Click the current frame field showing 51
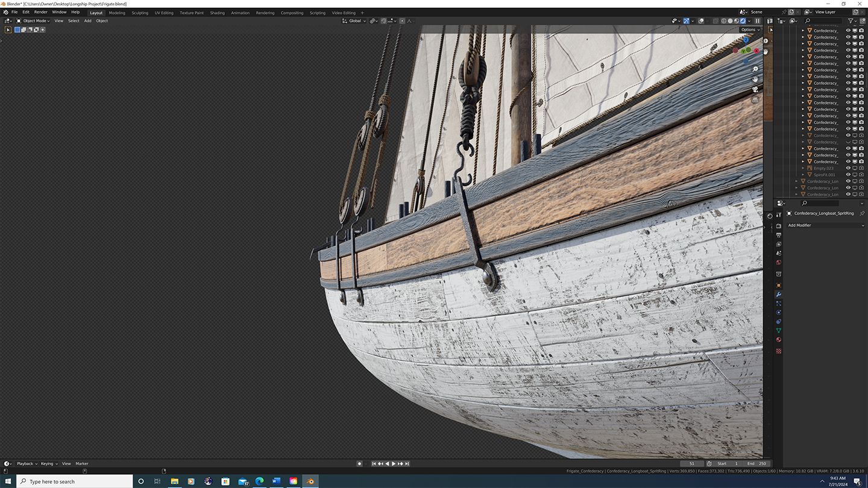 [692, 463]
